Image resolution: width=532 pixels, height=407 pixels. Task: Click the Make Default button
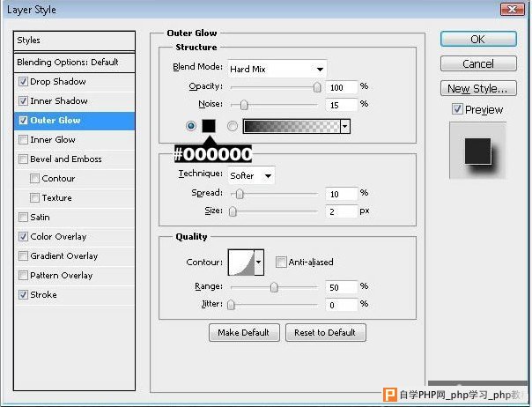click(244, 333)
